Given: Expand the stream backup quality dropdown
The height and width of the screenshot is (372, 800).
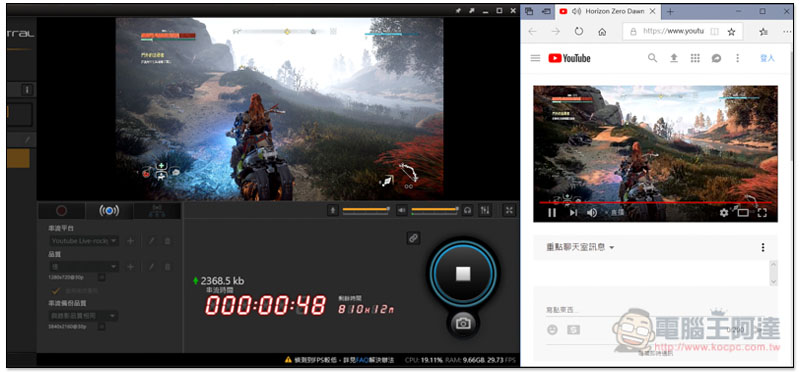Looking at the screenshot, I should pos(84,316).
